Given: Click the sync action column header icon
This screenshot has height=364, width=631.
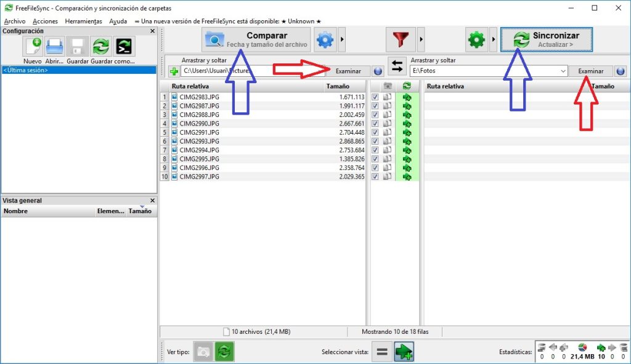Looking at the screenshot, I should (x=407, y=86).
